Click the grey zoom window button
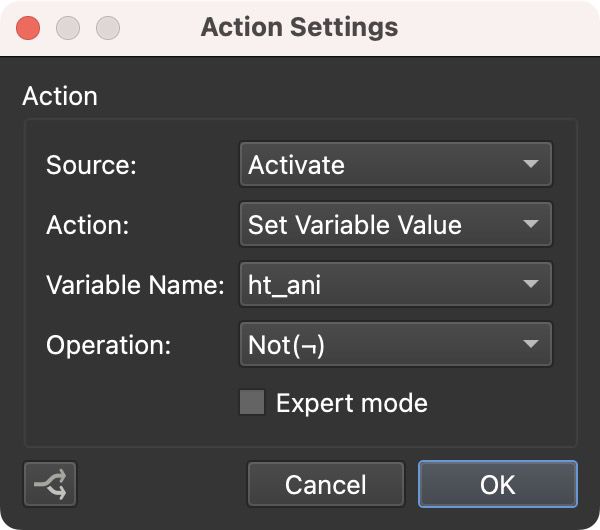The width and height of the screenshot is (600, 530). point(106,27)
